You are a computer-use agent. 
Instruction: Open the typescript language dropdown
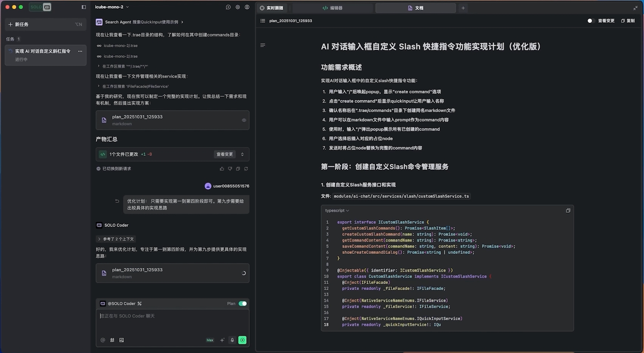coord(337,210)
